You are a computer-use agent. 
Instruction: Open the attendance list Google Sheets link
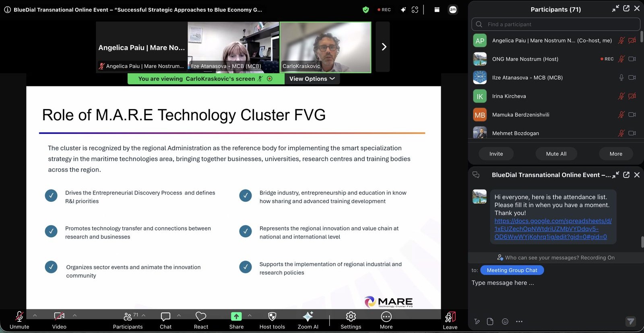553,229
